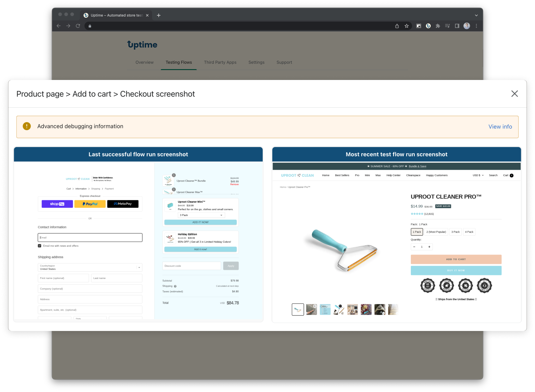Click the BUY IT NOW button
The height and width of the screenshot is (392, 535).
click(x=456, y=271)
